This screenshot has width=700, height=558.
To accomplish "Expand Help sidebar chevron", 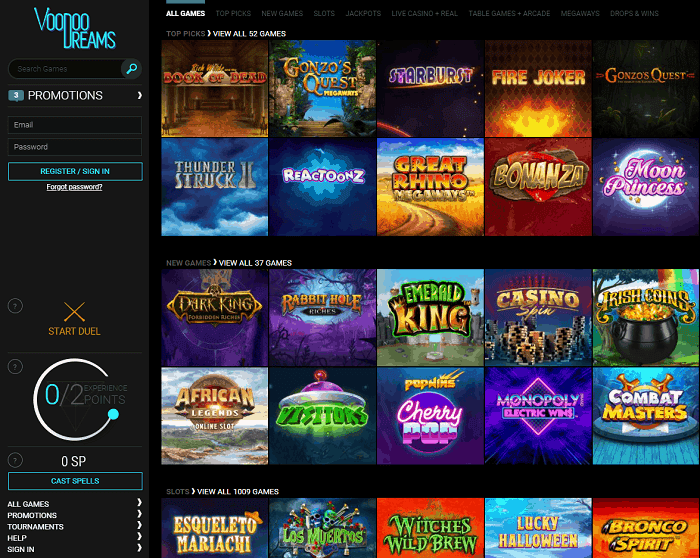I will [x=139, y=536].
